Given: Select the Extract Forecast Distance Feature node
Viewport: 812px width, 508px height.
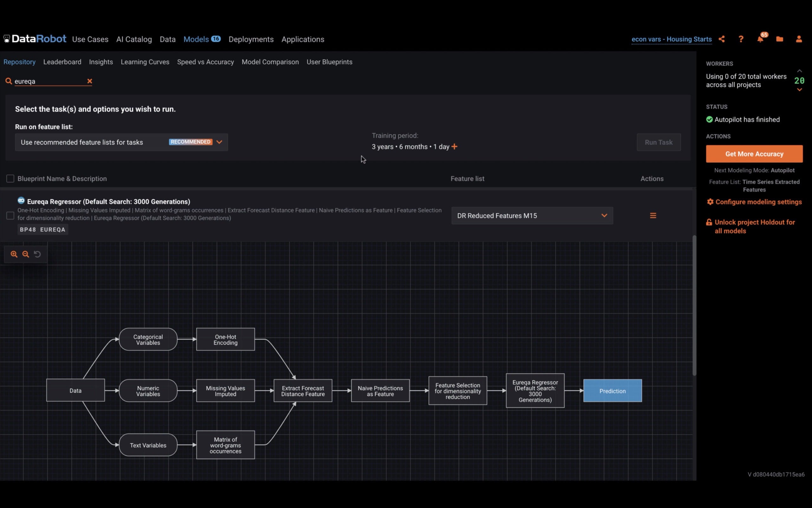Looking at the screenshot, I should coord(303,391).
